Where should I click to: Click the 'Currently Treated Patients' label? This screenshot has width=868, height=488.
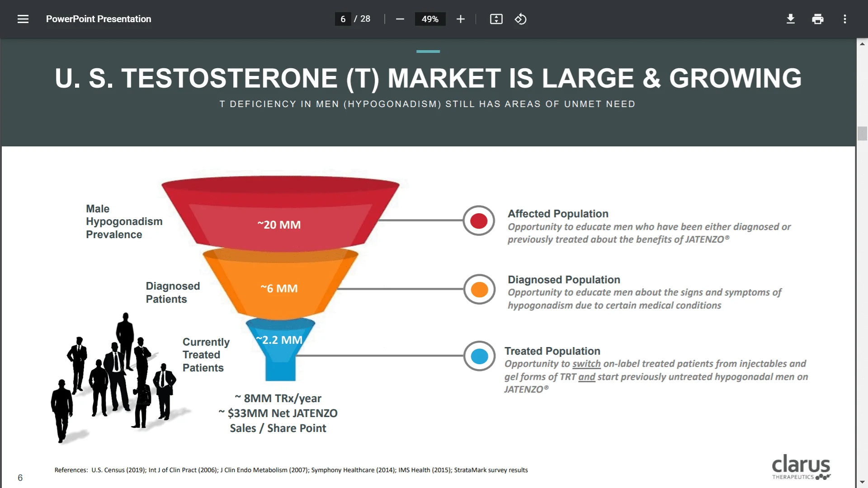(206, 355)
